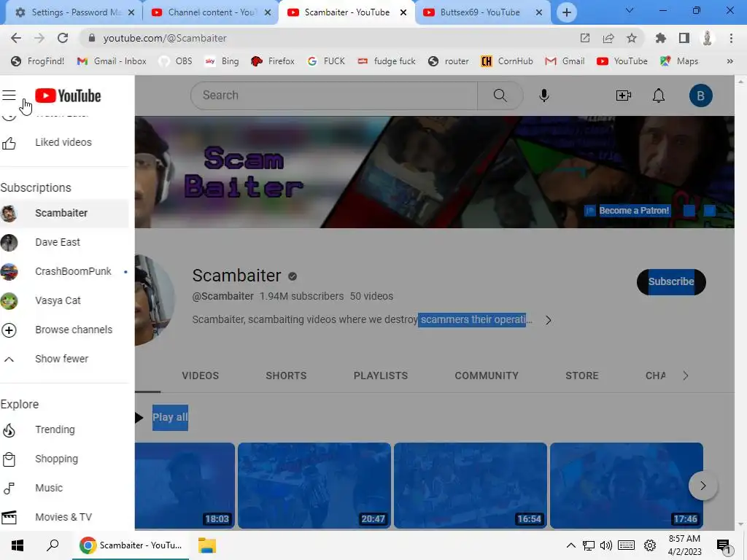Open Scambaiter subscription in sidebar

[64, 213]
